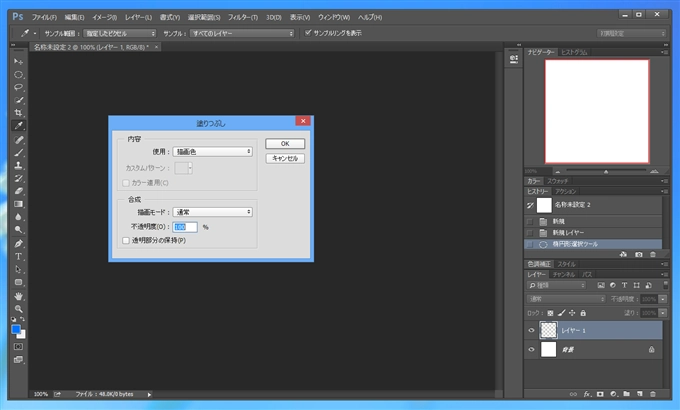Select the Eraser tool

pyautogui.click(x=18, y=191)
